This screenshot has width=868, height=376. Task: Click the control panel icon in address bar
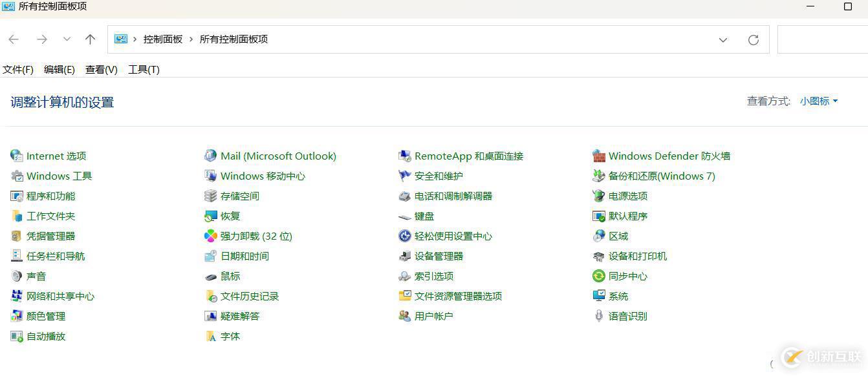(x=121, y=39)
